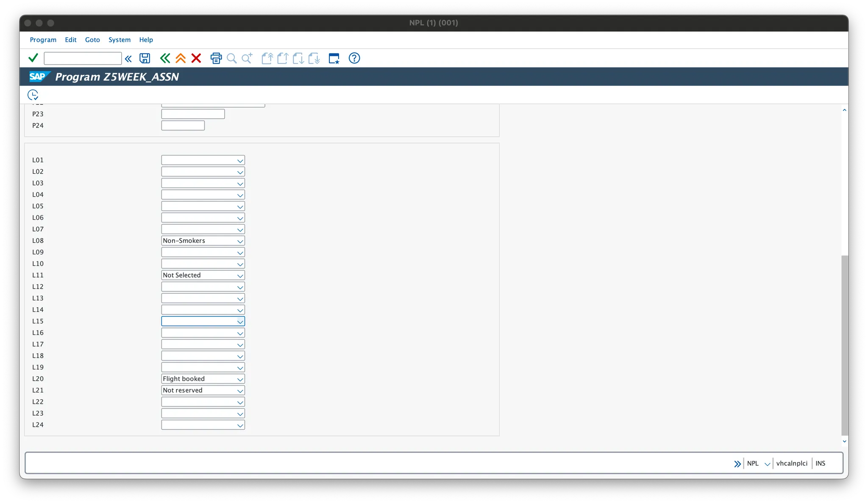Click the Print icon in toolbar

[216, 58]
